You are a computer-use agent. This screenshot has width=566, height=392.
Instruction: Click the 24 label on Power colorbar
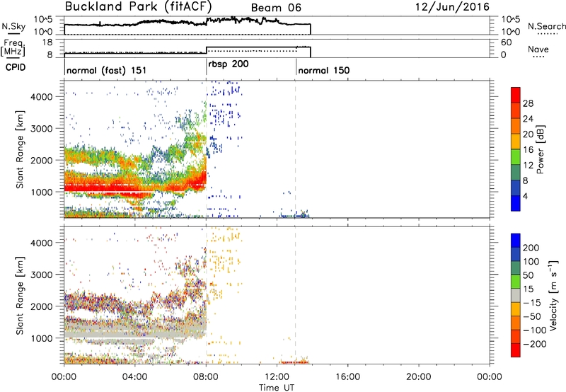pyautogui.click(x=528, y=119)
